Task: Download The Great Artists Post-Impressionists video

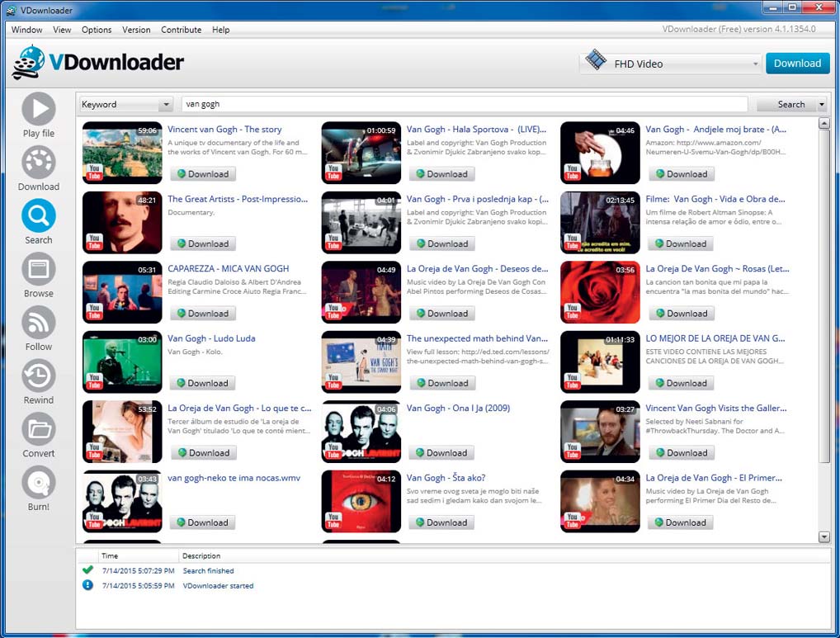Action: pyautogui.click(x=203, y=243)
